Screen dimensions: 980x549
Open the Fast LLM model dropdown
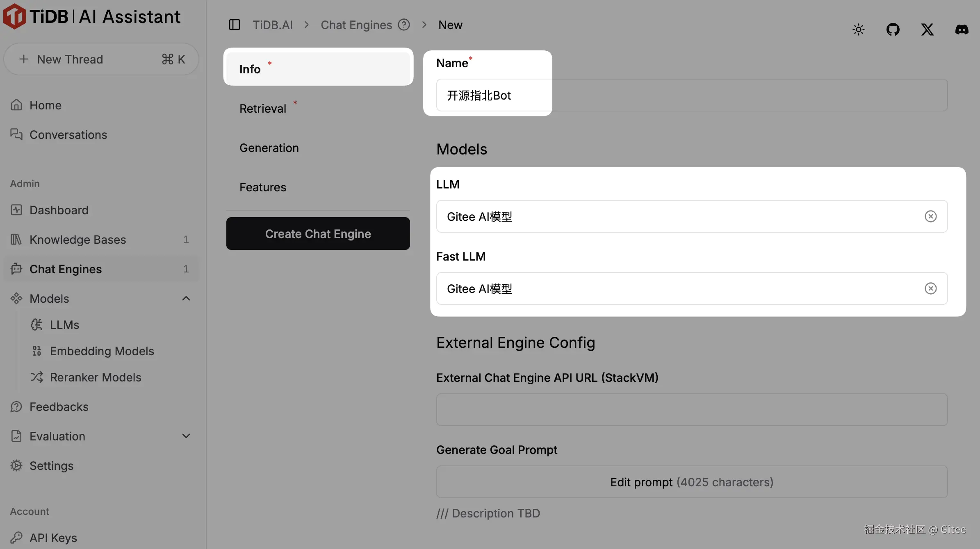[677, 288]
